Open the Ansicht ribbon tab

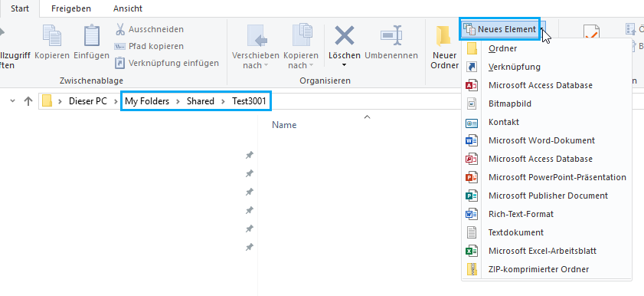tap(128, 8)
